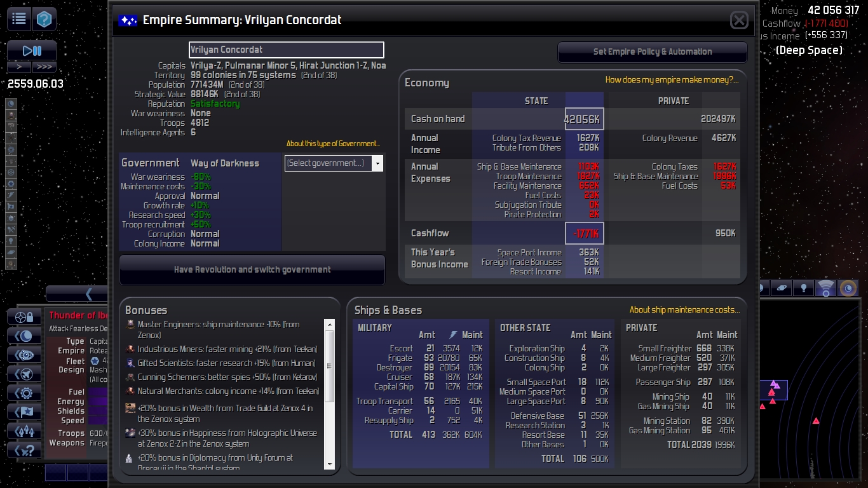Click the chevron three-rockets fleet button

pyautogui.click(x=24, y=431)
